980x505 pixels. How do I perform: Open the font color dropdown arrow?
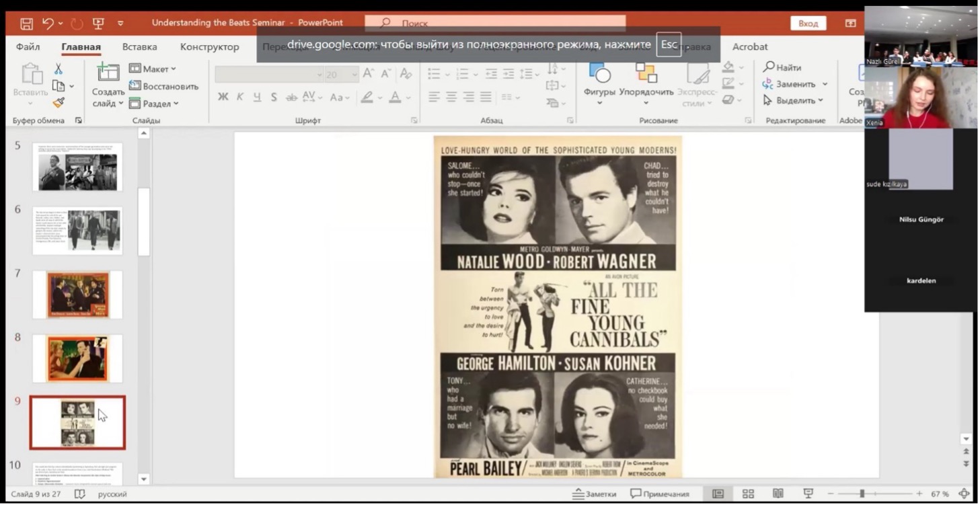408,98
